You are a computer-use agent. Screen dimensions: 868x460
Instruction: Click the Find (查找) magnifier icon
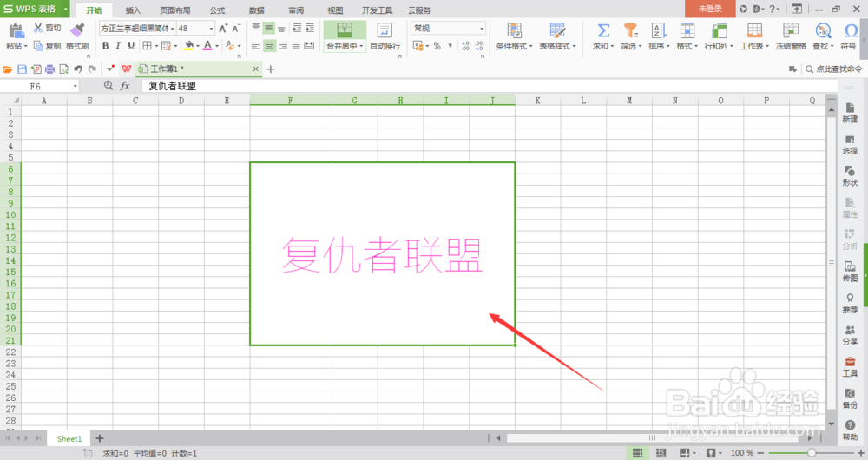pos(823,30)
